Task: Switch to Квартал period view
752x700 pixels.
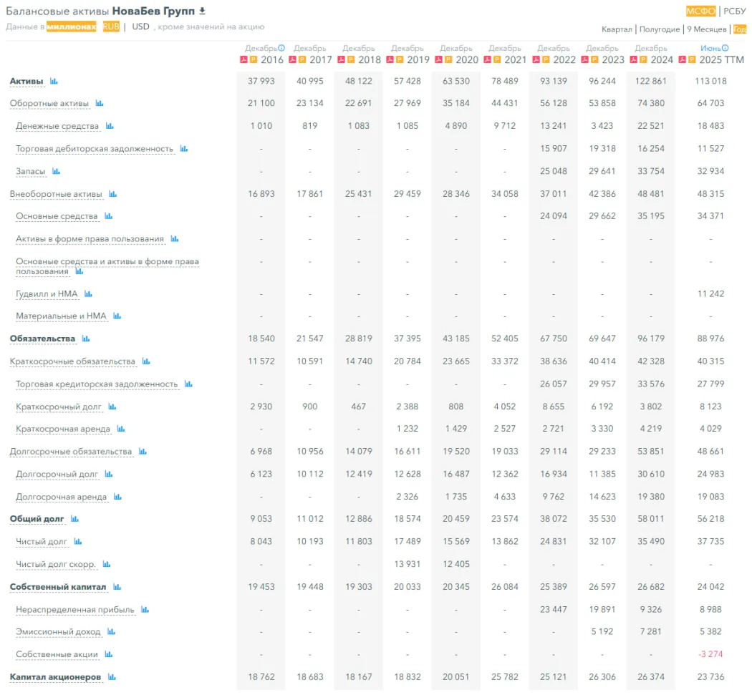Action: [x=617, y=29]
